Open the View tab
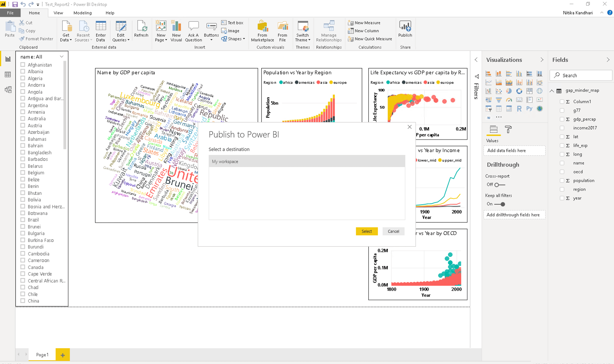This screenshot has width=614, height=364. pos(58,13)
